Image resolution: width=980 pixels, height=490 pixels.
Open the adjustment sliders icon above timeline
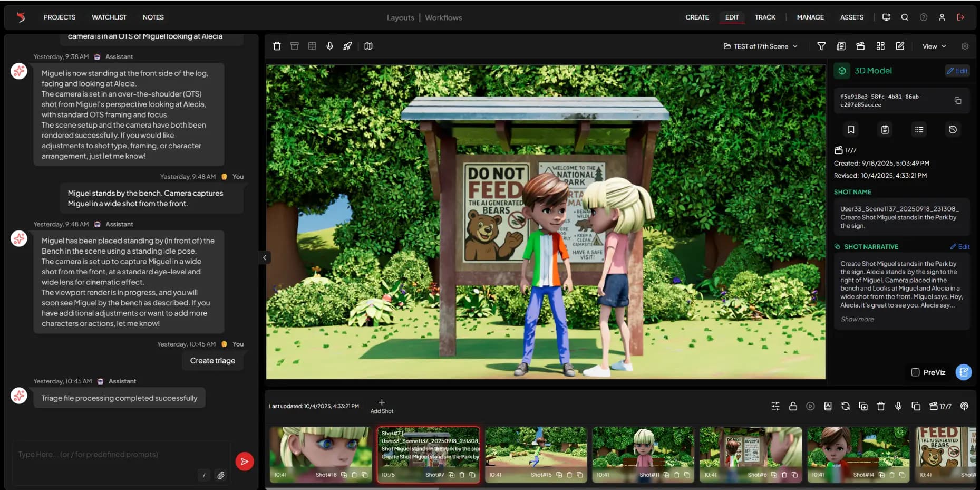tap(775, 406)
